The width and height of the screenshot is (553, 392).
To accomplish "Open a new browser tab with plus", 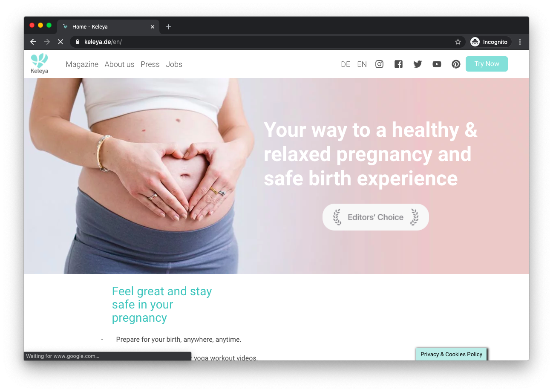I will coord(169,27).
